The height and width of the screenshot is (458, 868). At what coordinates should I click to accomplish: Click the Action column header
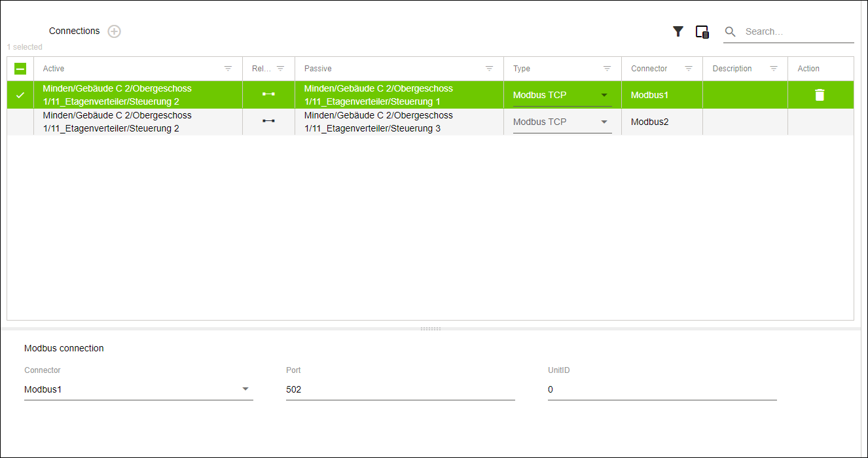[808, 69]
